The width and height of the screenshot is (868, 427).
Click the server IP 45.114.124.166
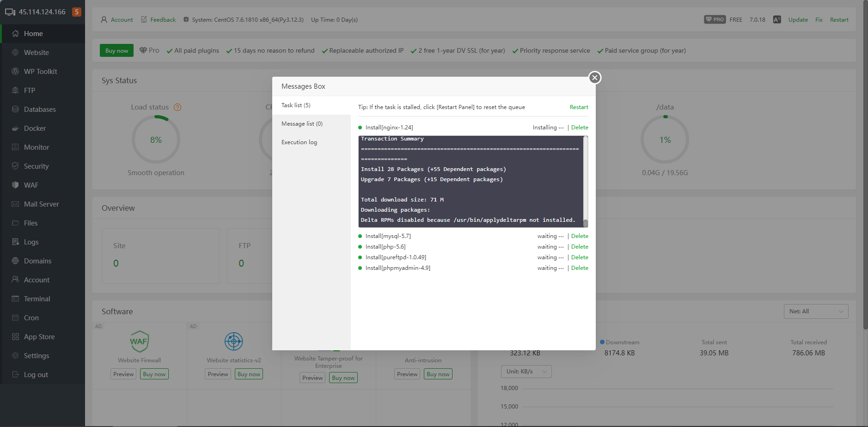coord(42,12)
